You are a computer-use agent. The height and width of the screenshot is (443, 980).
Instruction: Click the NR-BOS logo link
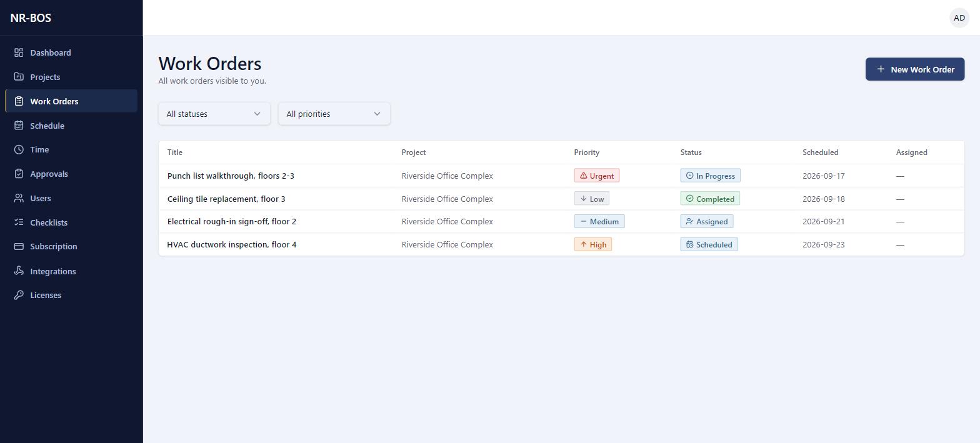(31, 17)
